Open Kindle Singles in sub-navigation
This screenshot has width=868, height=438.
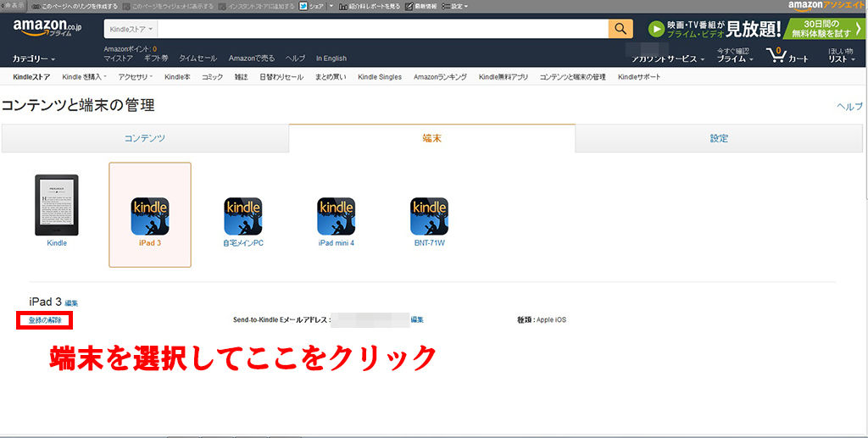tap(380, 77)
